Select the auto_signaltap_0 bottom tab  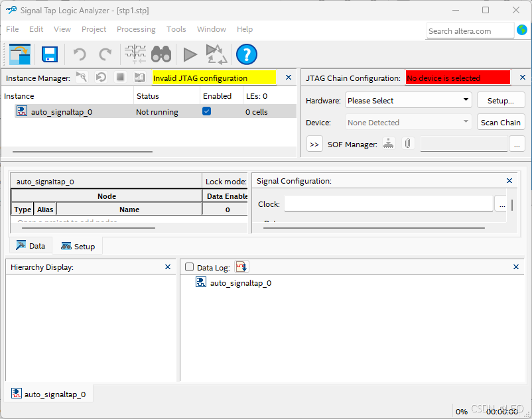pos(48,394)
